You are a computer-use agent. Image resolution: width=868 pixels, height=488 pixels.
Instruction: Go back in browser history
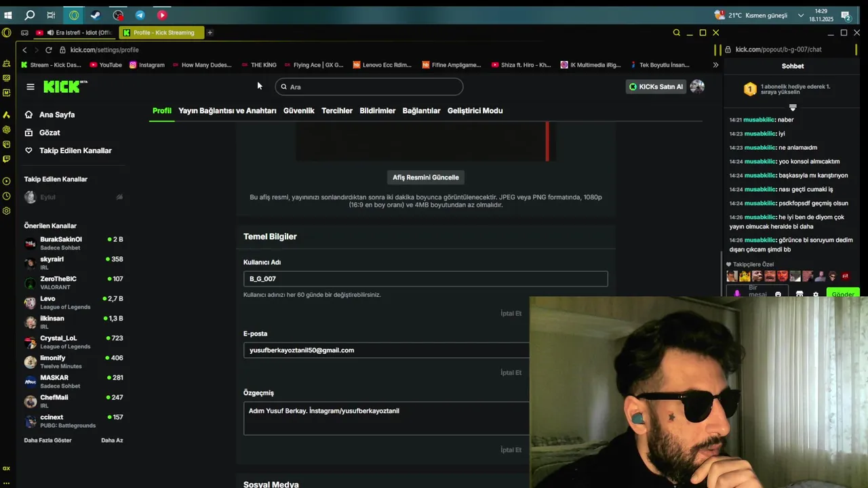click(24, 50)
